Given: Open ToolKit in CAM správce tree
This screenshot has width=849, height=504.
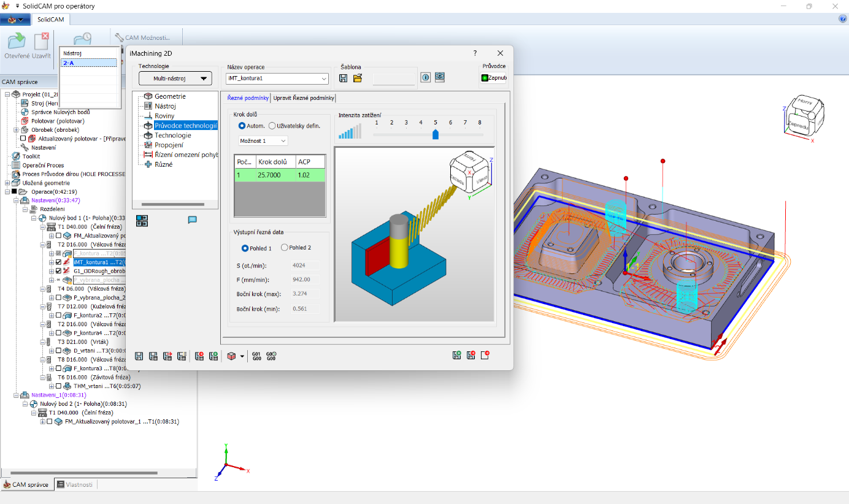Looking at the screenshot, I should [31, 156].
